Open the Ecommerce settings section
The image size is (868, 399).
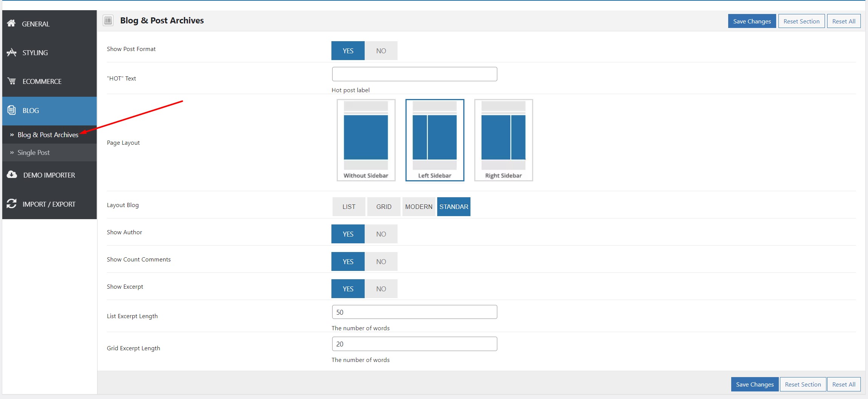50,82
